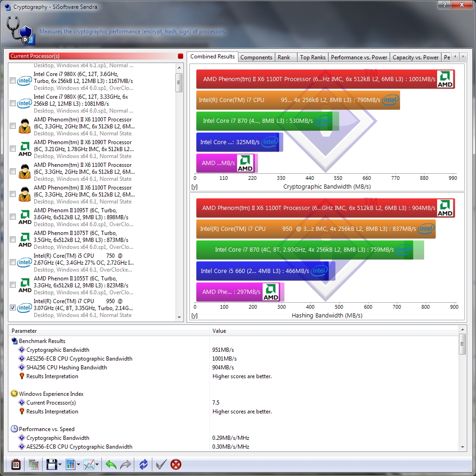Select the Performance vs. Power tab
The width and height of the screenshot is (476, 476).
pos(359,57)
